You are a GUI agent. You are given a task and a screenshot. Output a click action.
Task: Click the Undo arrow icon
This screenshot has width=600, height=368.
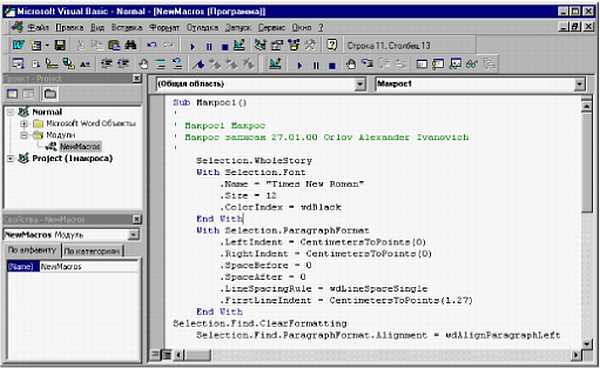pyautogui.click(x=152, y=45)
